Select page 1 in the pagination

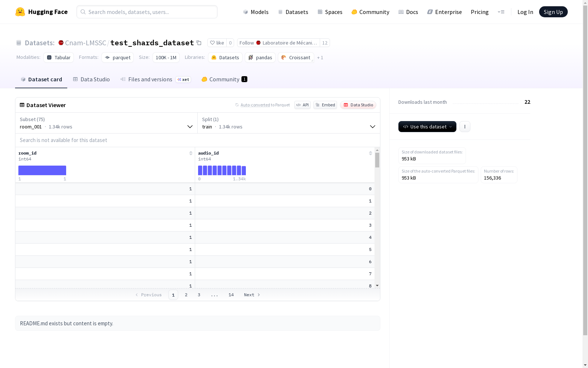(173, 295)
